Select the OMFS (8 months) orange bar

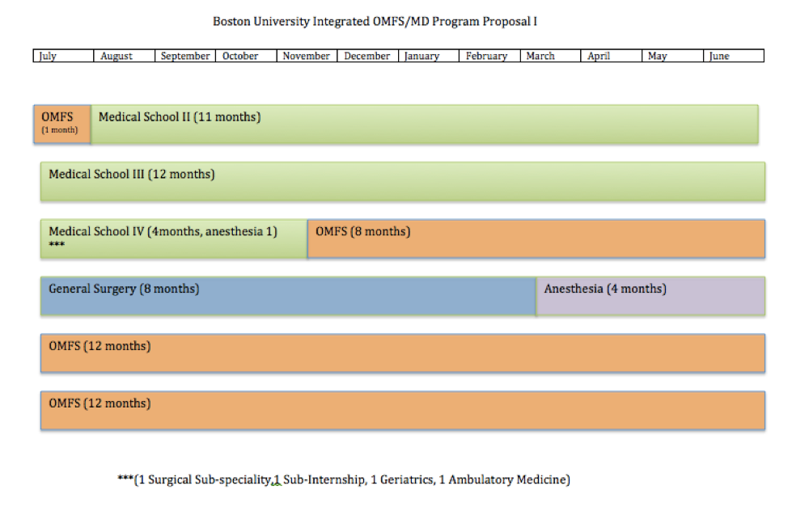tap(536, 239)
